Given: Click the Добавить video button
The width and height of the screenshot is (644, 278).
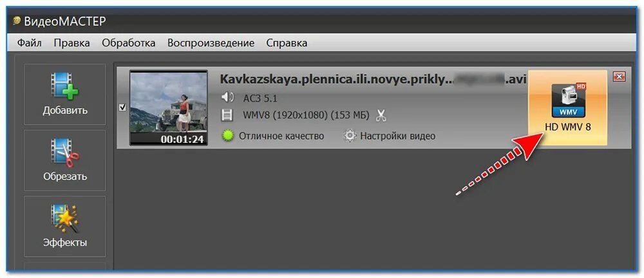Looking at the screenshot, I should (x=65, y=95).
